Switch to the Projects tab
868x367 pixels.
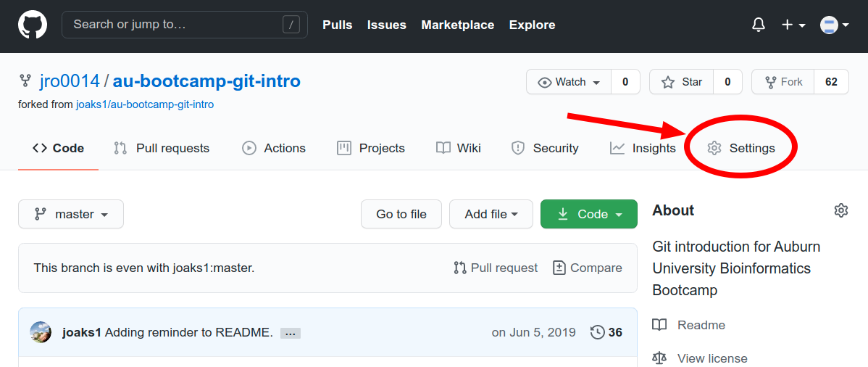[371, 148]
